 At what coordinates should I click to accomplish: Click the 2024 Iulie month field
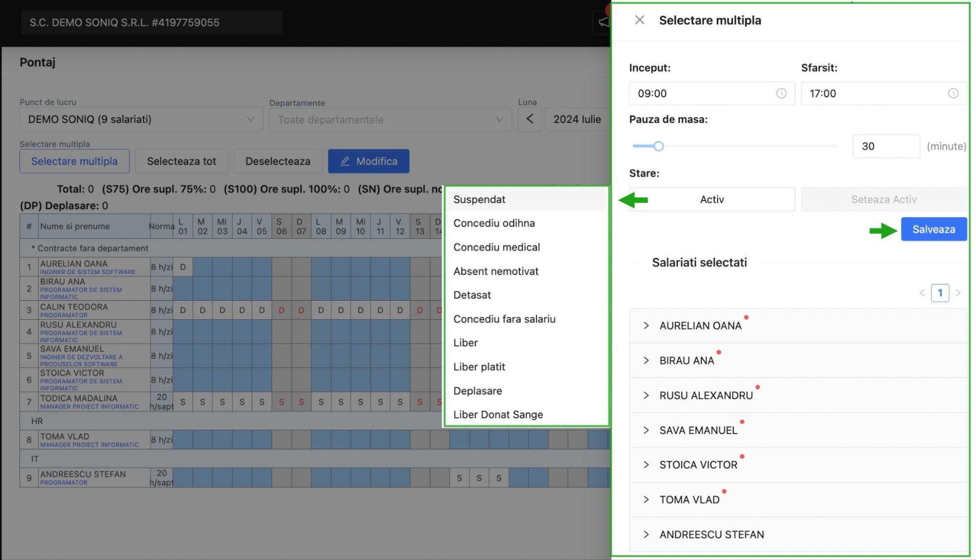(x=577, y=119)
